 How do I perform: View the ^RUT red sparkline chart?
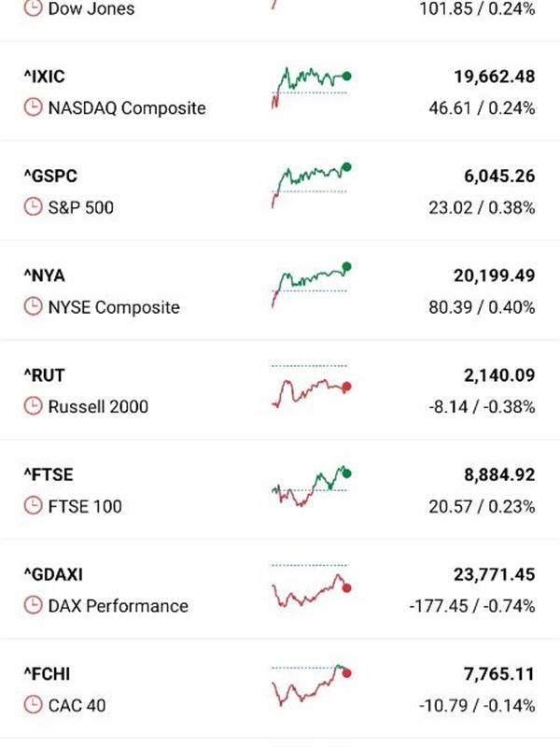(x=312, y=387)
